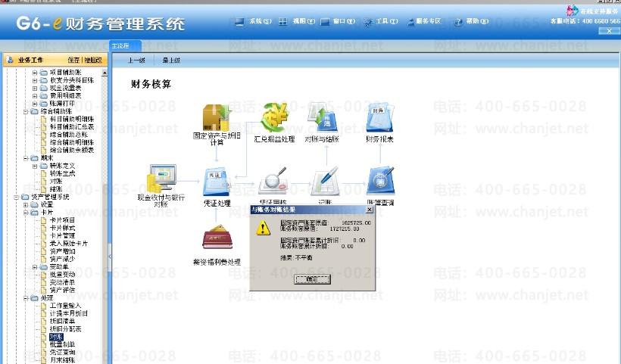Select 资产减少 in the tree
Image resolution: width=621 pixels, height=364 pixels.
(x=62, y=259)
